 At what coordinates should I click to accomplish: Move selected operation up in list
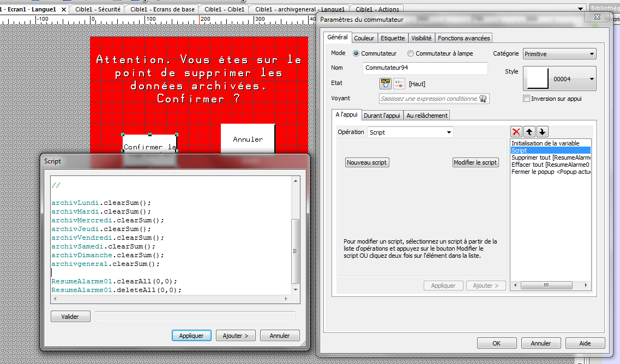[529, 132]
